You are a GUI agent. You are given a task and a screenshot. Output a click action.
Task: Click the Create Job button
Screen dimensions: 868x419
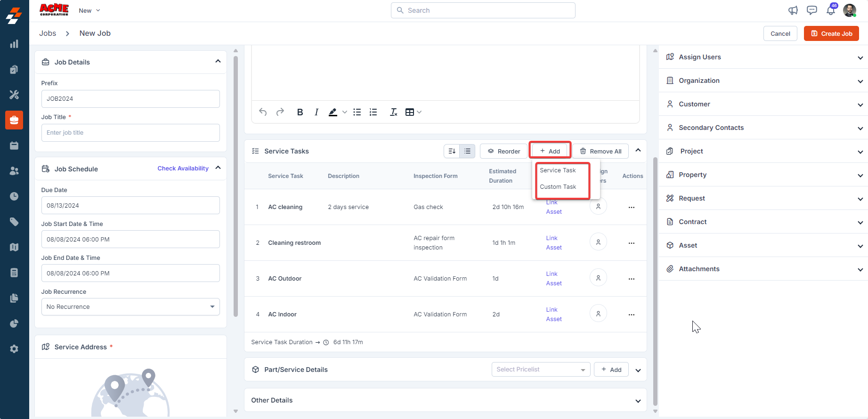(x=831, y=33)
